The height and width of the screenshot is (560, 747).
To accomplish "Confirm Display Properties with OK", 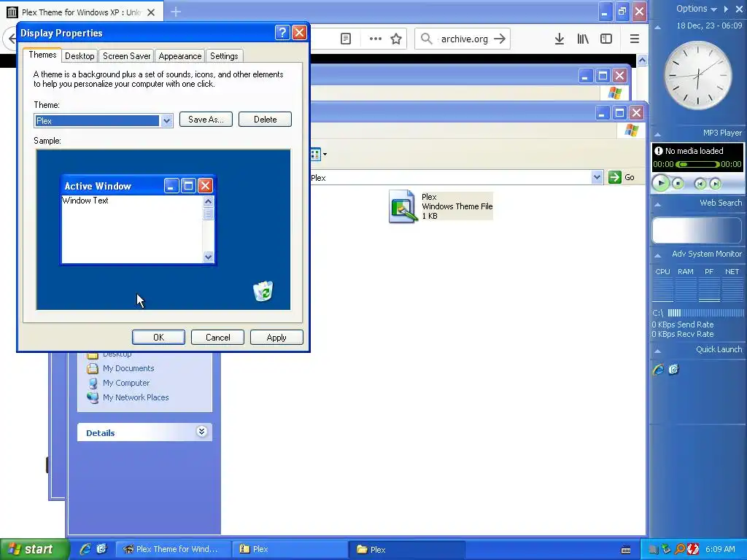I will (158, 337).
